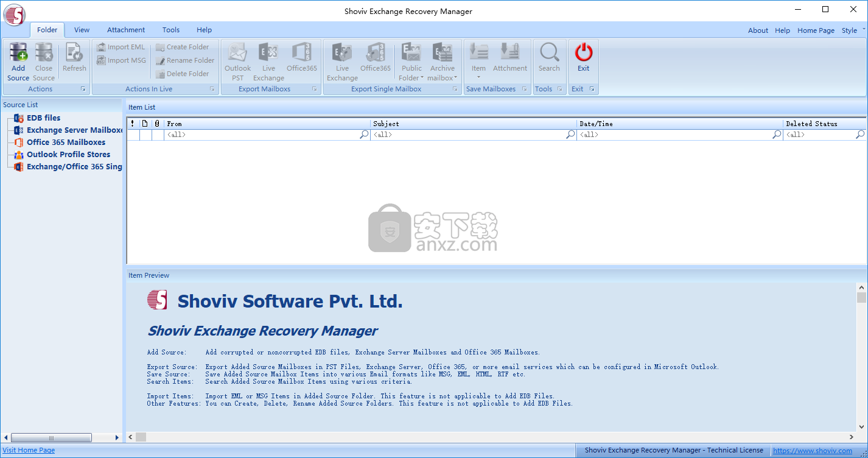This screenshot has height=458, width=868.
Task: Select Import EML
Action: tap(121, 47)
